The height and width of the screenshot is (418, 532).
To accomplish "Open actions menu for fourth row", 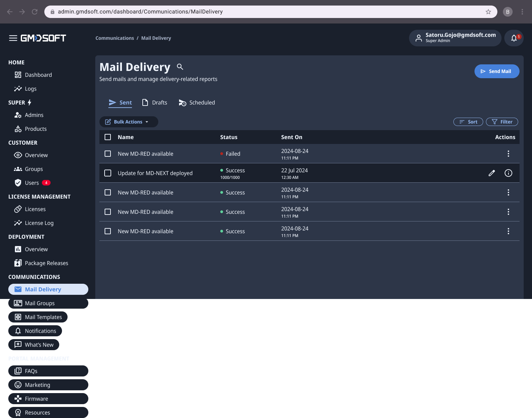I will pos(508,212).
